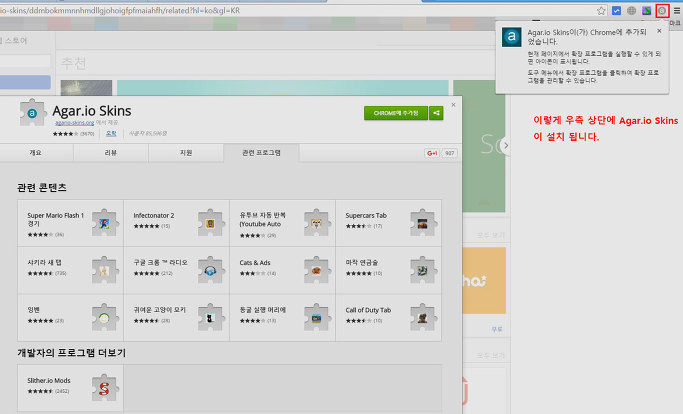Screen dimensions: 683x414
Task: Open the 마작 연금술 title
Action: tap(362, 263)
